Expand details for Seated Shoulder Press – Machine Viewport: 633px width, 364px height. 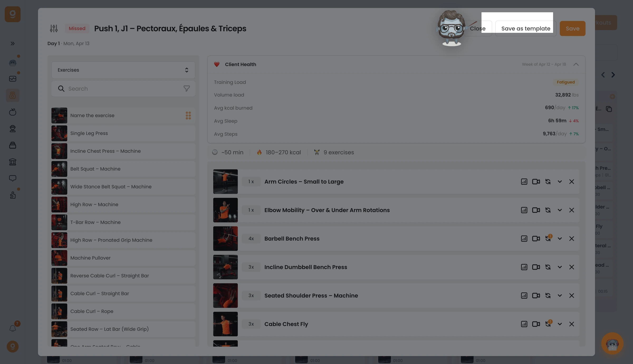[x=560, y=296]
